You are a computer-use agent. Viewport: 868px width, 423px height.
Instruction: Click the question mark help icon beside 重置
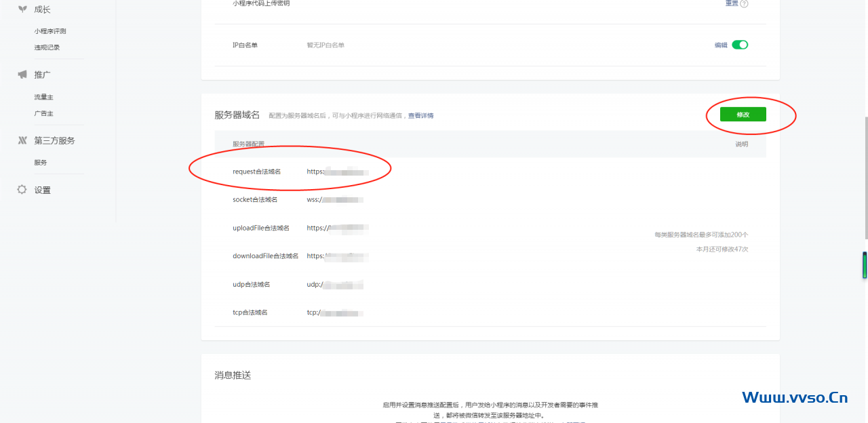pyautogui.click(x=744, y=3)
